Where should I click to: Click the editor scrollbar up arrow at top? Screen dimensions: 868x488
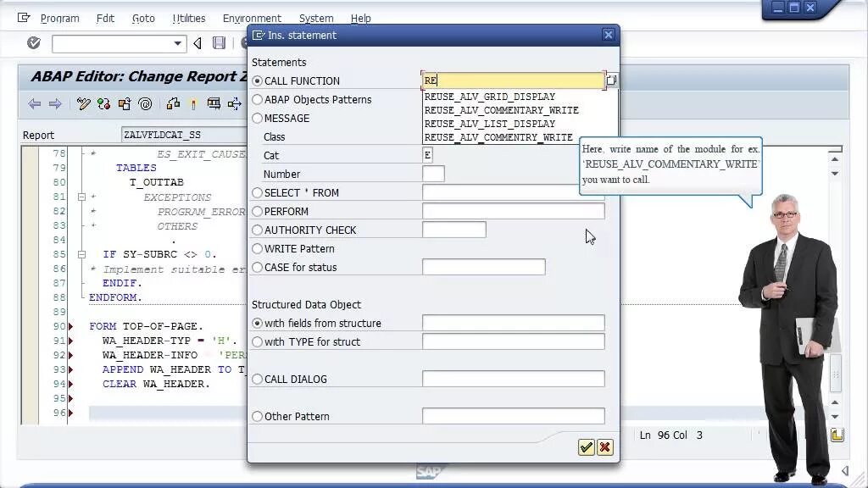click(835, 159)
